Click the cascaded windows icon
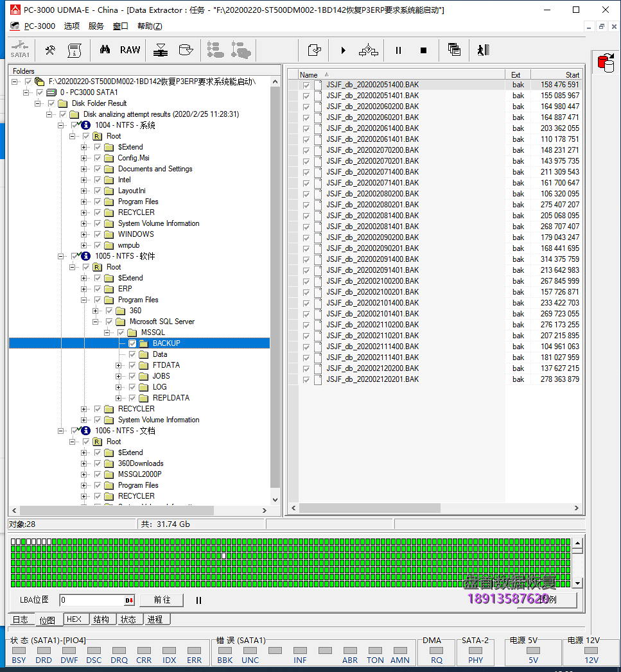 454,49
